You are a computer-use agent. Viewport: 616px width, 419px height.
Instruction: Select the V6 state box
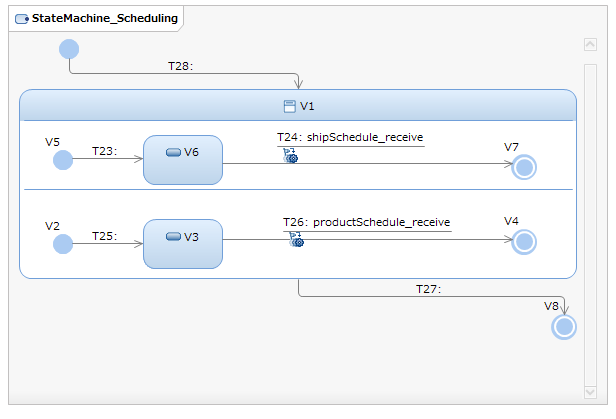coord(183,160)
